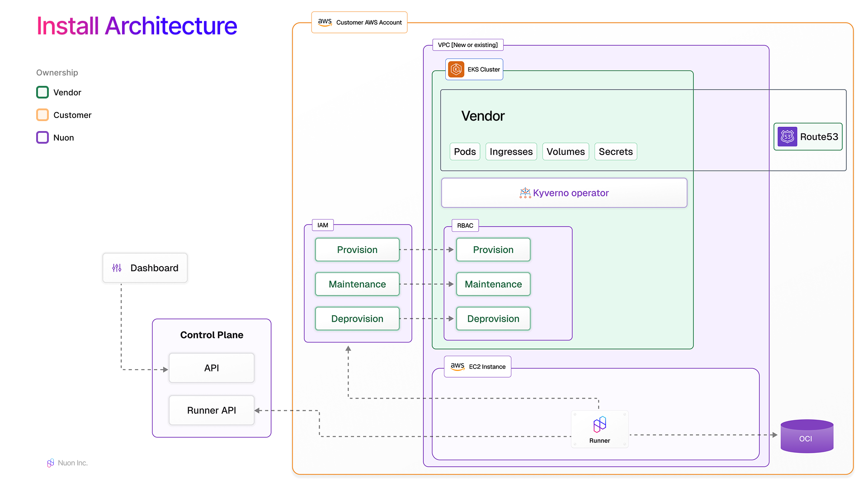Select the EKS Cluster icon

pyautogui.click(x=456, y=69)
